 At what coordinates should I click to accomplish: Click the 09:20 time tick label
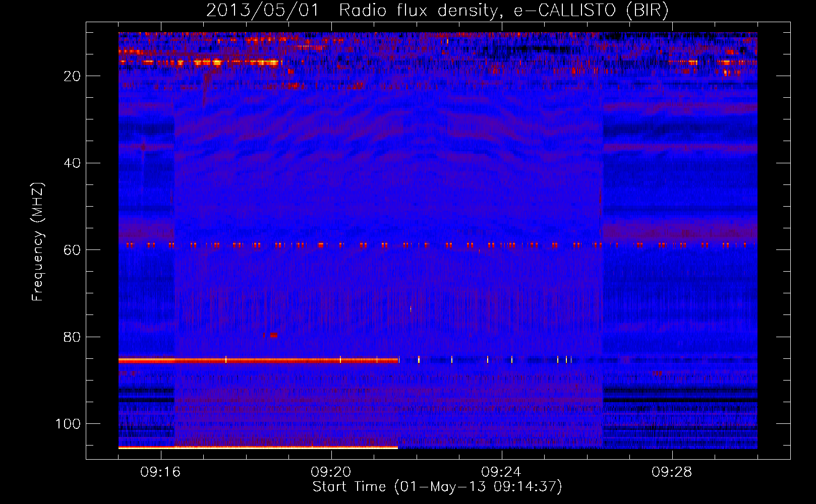point(331,472)
